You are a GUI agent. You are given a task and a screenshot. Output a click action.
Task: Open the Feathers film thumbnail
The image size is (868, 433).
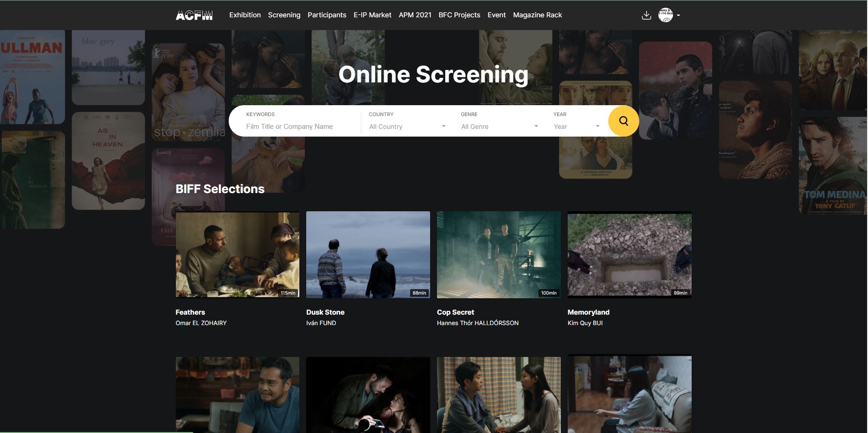click(237, 255)
